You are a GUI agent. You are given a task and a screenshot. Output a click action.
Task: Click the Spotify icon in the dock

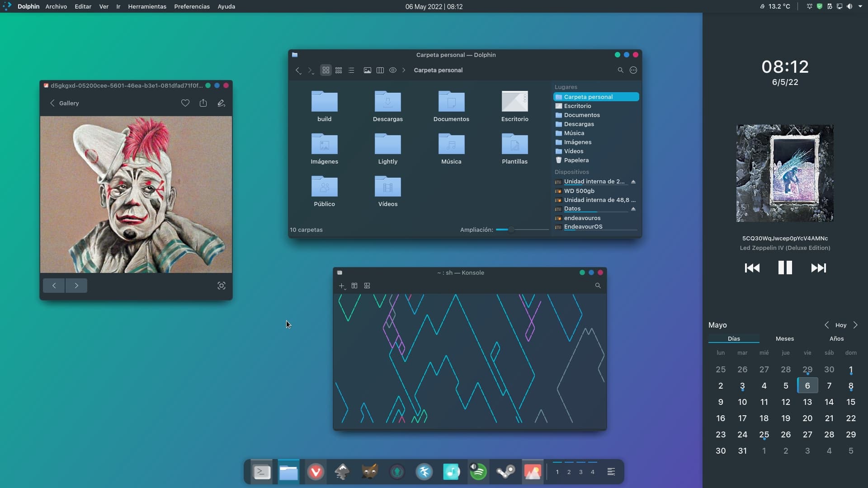click(x=478, y=472)
